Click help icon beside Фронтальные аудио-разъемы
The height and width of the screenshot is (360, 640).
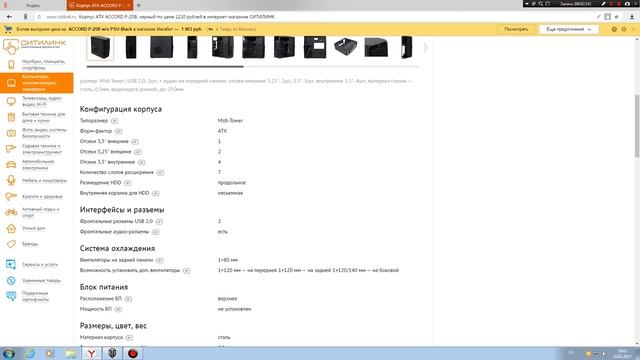(155, 232)
